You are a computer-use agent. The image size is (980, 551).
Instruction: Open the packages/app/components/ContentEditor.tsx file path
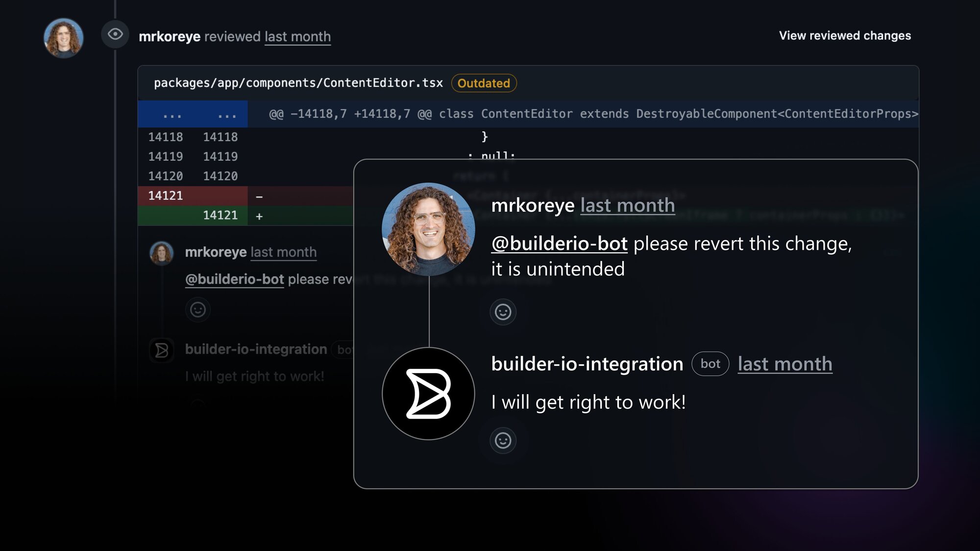pos(298,83)
